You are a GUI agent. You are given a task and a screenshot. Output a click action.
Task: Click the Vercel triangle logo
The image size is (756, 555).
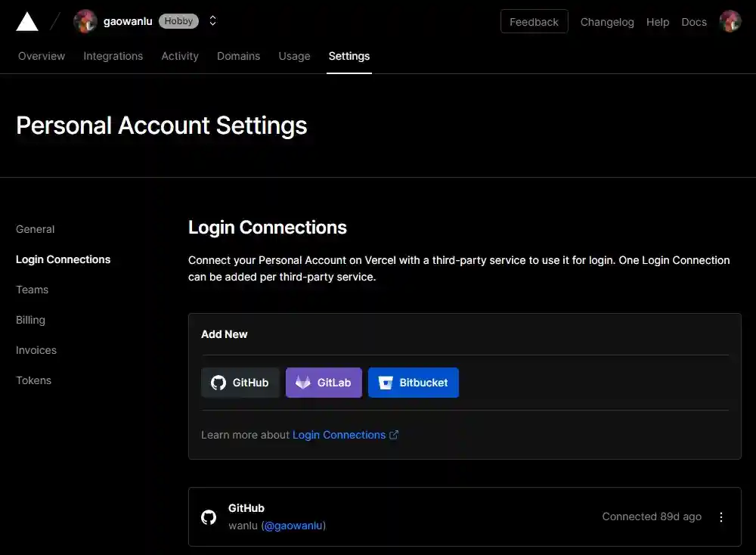click(26, 21)
